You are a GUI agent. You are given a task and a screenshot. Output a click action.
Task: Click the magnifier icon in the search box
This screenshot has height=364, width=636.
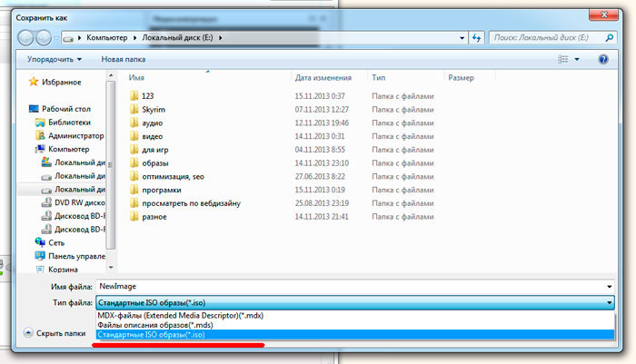(x=609, y=38)
